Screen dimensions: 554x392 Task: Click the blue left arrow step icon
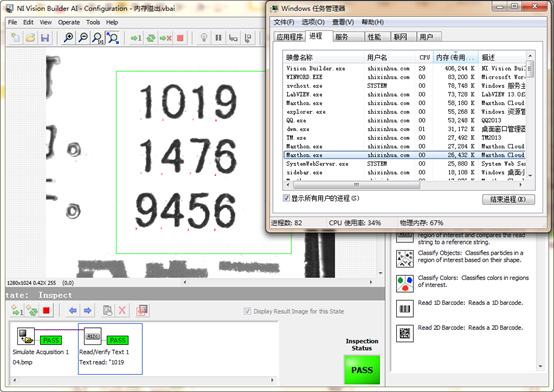point(73,311)
